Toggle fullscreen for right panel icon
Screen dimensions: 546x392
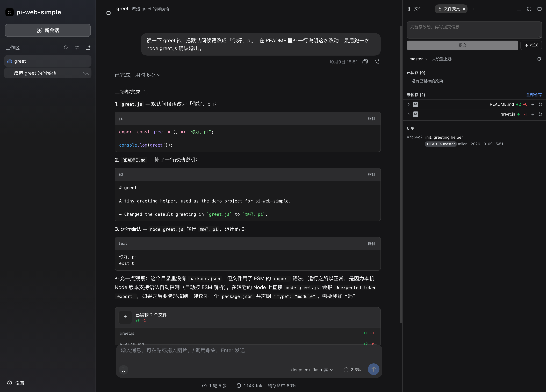coord(529,9)
